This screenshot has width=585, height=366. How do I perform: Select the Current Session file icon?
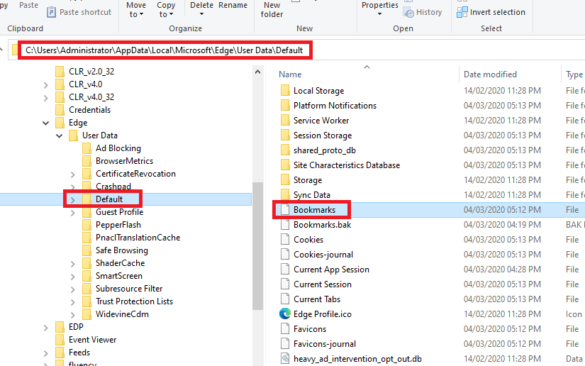[285, 284]
